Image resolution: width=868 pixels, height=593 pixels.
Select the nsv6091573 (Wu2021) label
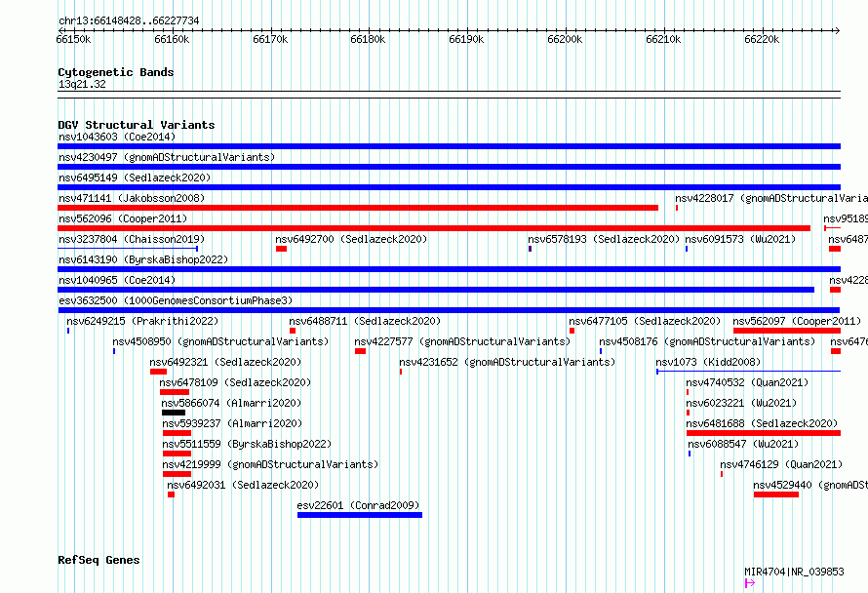pos(740,239)
